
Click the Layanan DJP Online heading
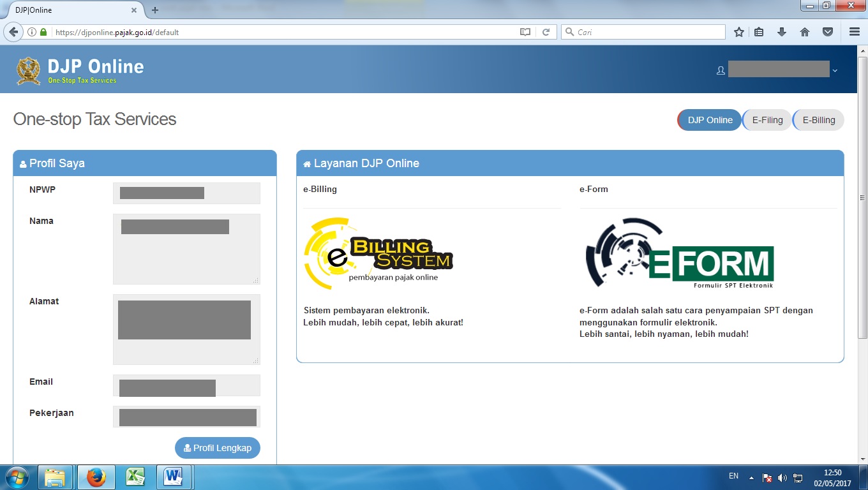point(366,163)
